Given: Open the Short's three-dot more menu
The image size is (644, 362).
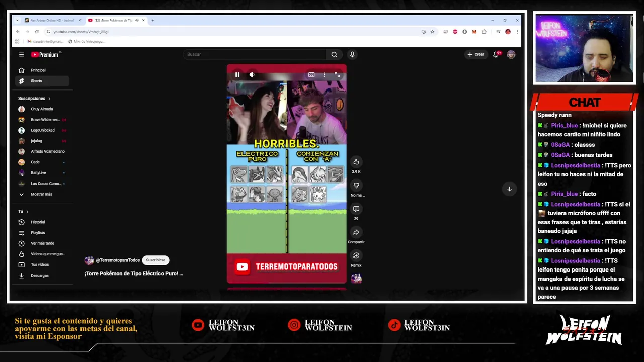Looking at the screenshot, I should (x=324, y=75).
